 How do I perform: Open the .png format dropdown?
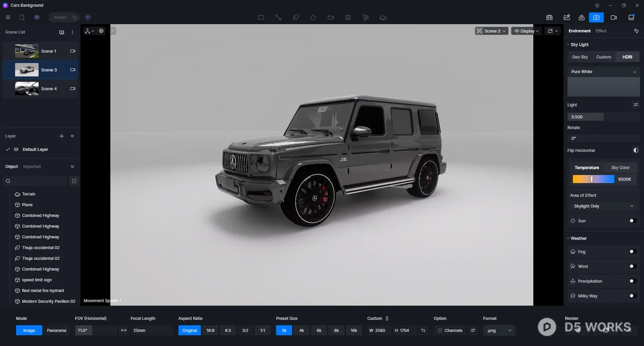tap(500, 330)
